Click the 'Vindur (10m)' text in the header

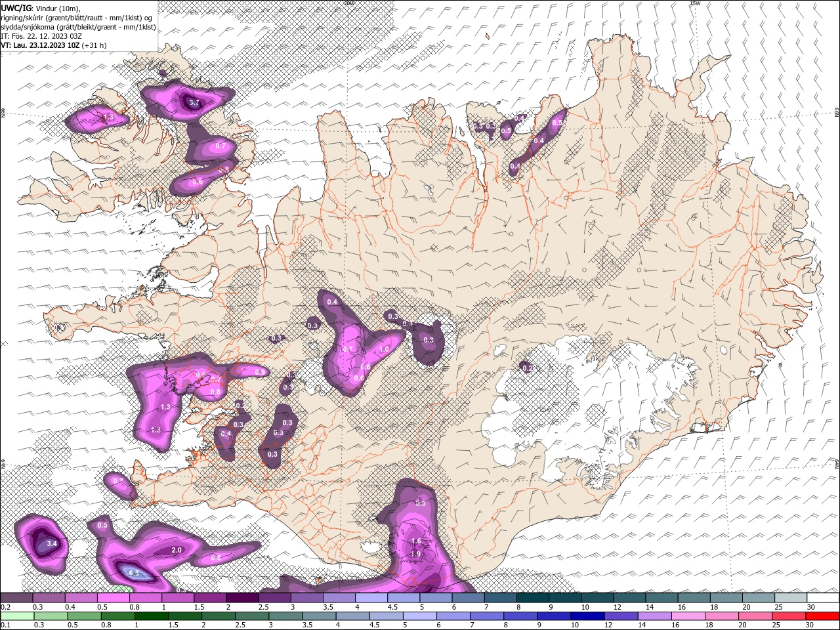[57, 8]
